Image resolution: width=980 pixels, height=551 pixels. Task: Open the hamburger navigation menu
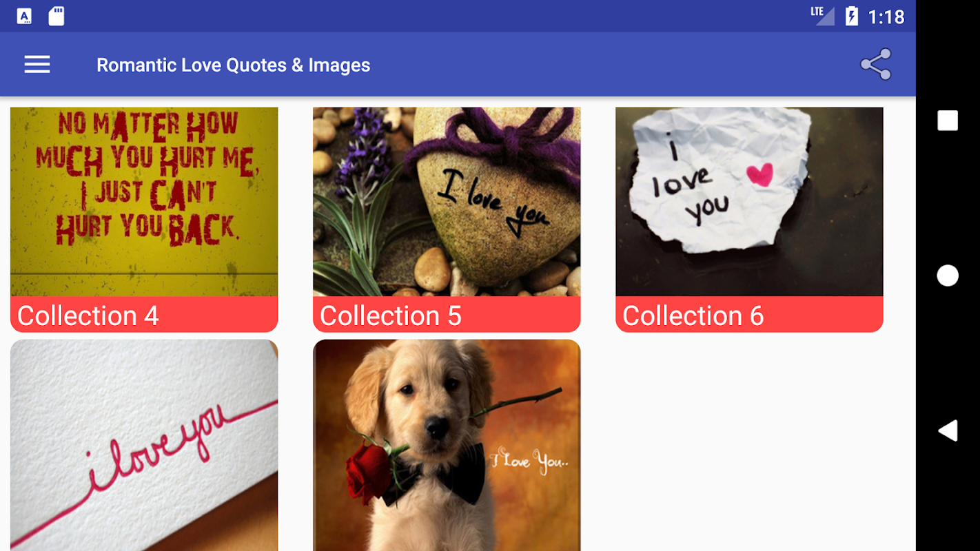point(37,65)
